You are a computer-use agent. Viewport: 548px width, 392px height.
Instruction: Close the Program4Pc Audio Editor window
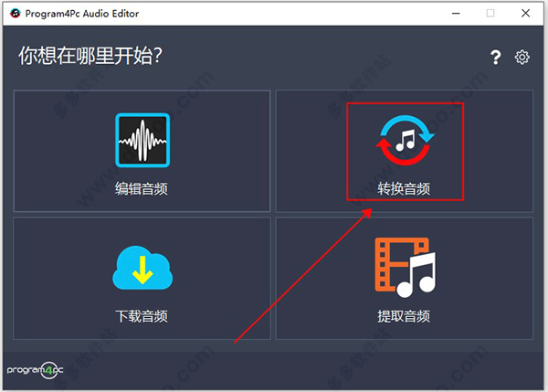point(526,14)
